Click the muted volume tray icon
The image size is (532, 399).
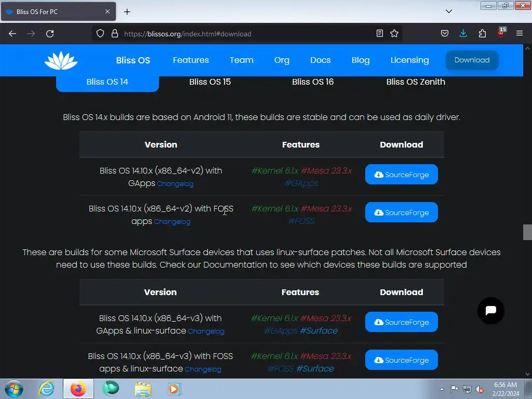[480, 390]
